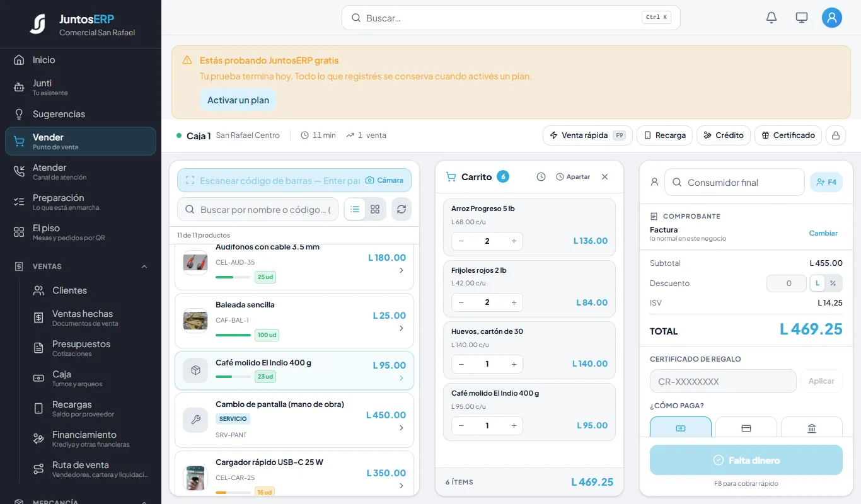Click Crédito button

(x=724, y=135)
